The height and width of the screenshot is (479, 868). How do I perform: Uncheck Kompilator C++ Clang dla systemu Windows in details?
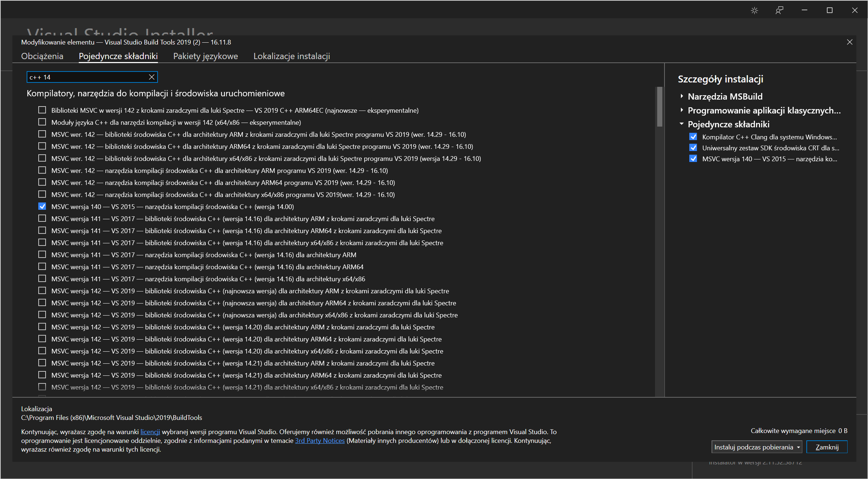[x=693, y=137]
